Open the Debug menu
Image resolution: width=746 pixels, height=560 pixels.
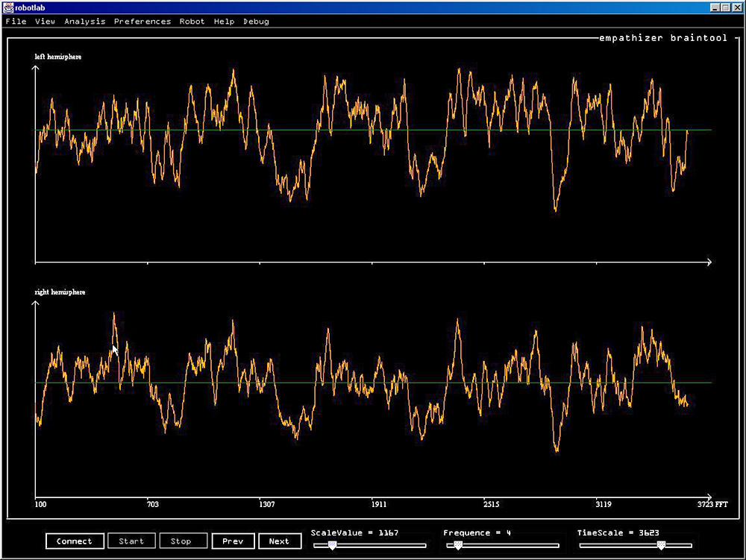pyautogui.click(x=256, y=22)
